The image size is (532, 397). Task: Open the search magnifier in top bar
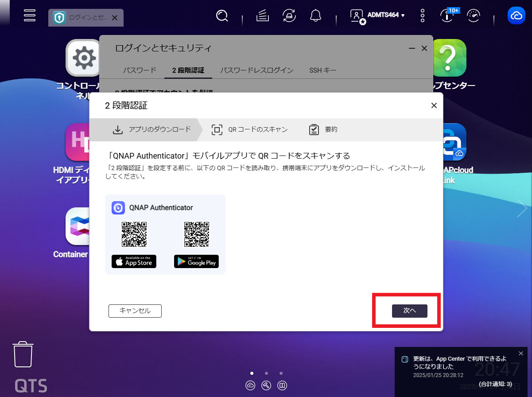pos(222,16)
